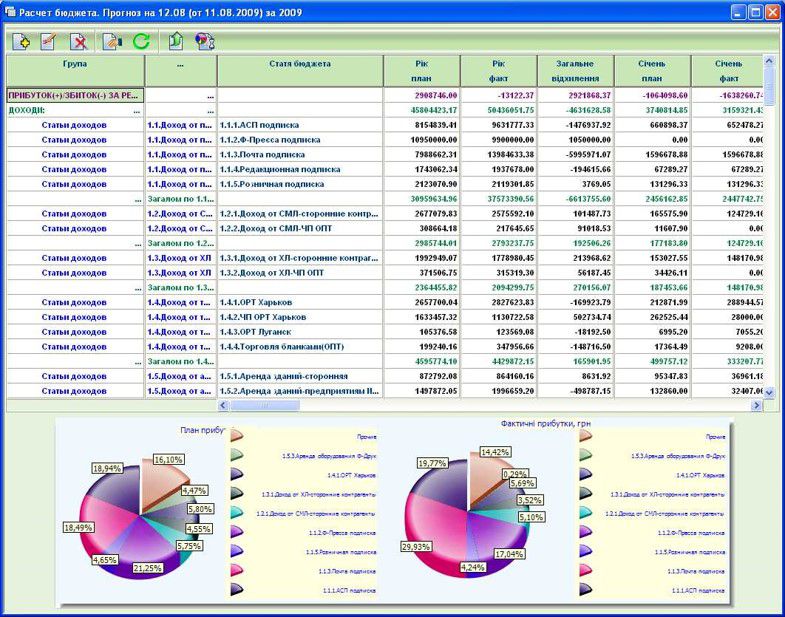Click the horizontal scrollbar right arrow
The image size is (785, 617).
click(x=757, y=406)
